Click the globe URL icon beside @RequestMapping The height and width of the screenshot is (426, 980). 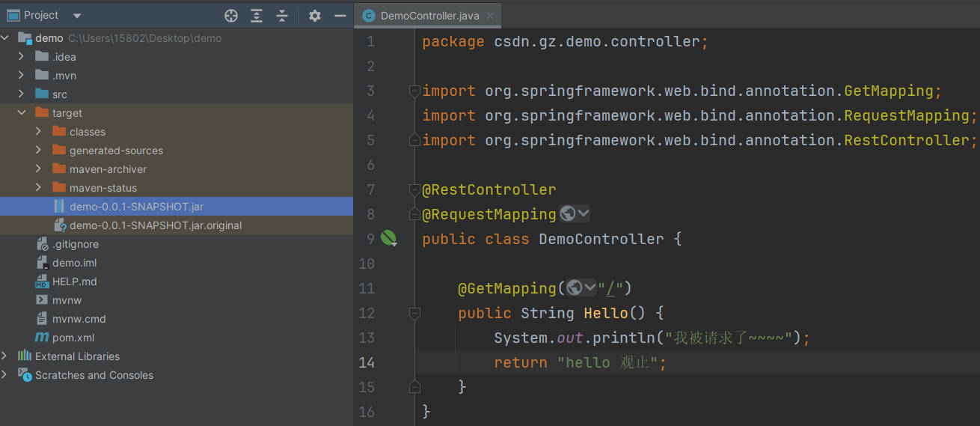tap(569, 214)
